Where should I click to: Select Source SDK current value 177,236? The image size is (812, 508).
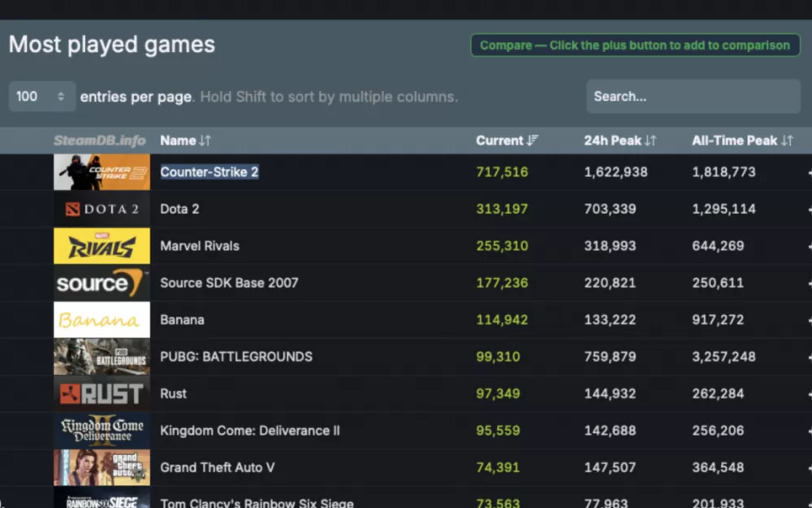tap(503, 283)
